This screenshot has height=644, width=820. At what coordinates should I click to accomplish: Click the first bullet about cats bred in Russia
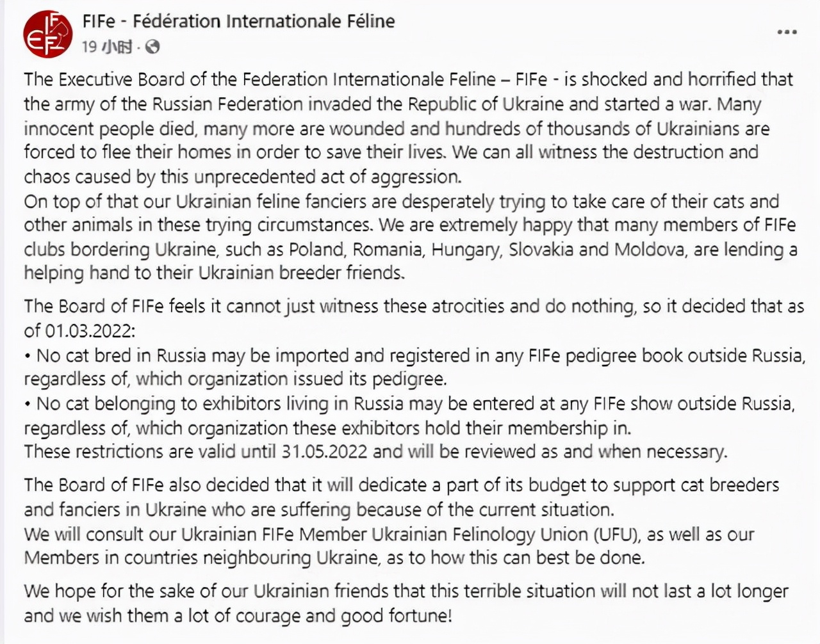click(x=414, y=367)
